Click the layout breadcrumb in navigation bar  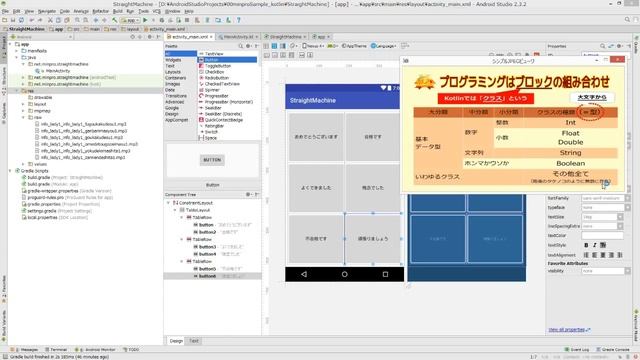pyautogui.click(x=130, y=29)
